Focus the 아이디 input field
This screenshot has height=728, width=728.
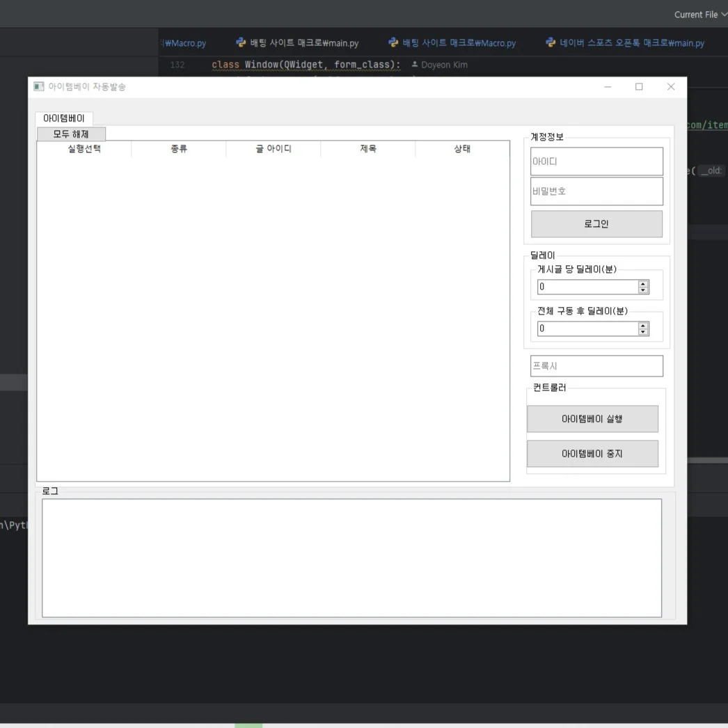coord(596,161)
